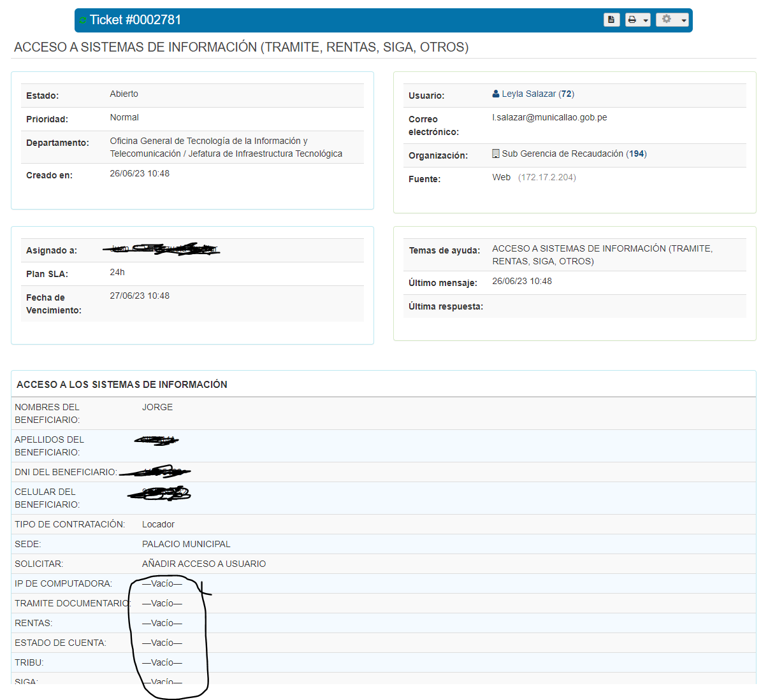Click the building icon beside Sub Gerencia de Recaudación
The width and height of the screenshot is (775, 700).
point(496,154)
